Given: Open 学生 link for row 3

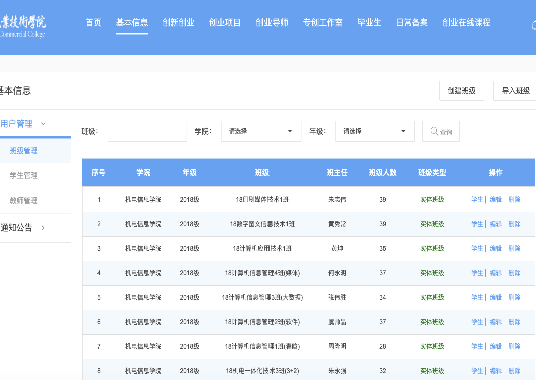Looking at the screenshot, I should (477, 248).
